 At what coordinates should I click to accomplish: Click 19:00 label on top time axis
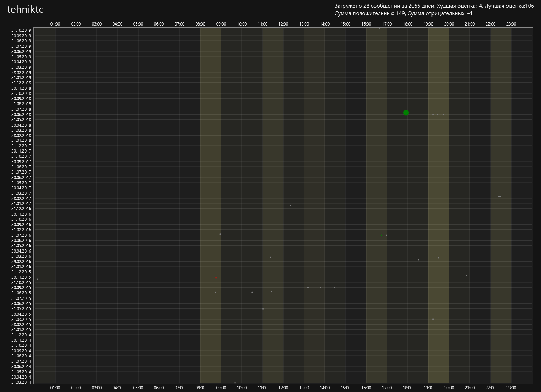428,24
